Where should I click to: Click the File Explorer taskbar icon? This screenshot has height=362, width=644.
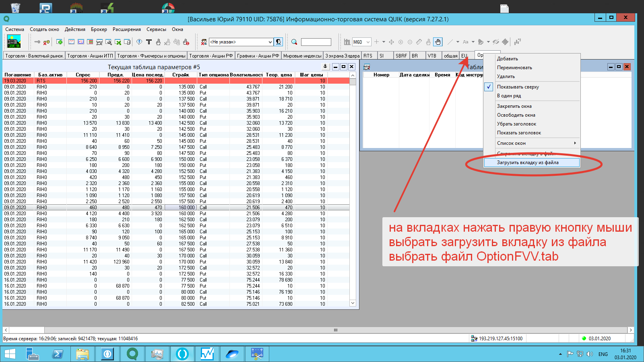coord(82,354)
